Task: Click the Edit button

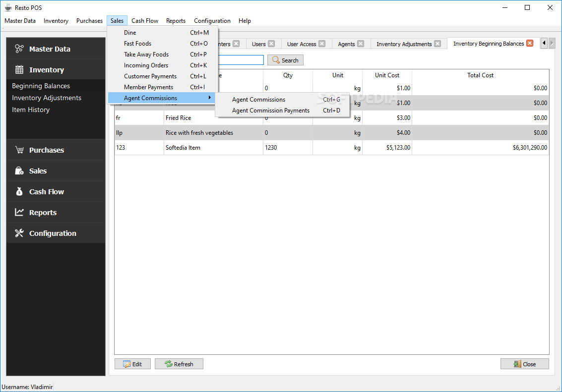Action: 132,364
